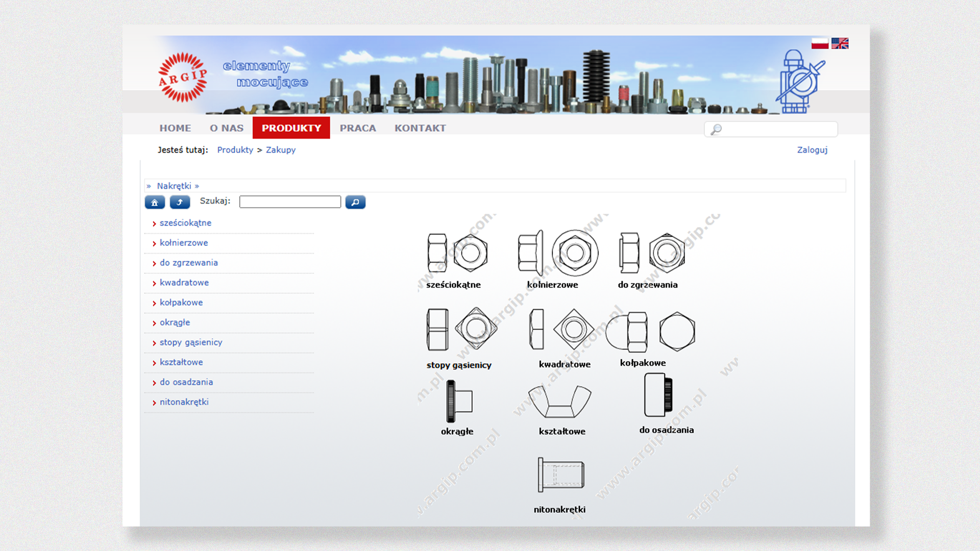The image size is (980, 551).
Task: Click the Argip logo
Action: pos(183,77)
